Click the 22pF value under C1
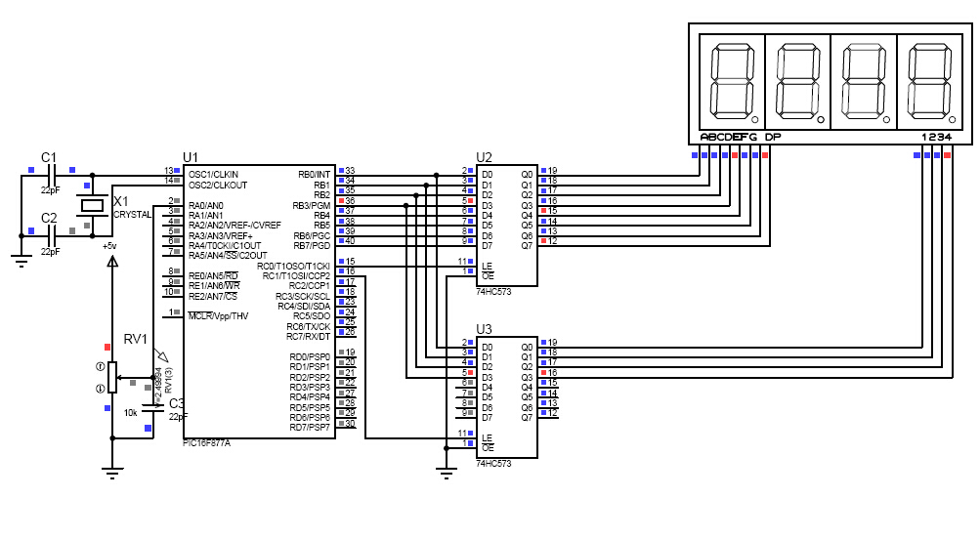Viewport: 980px width, 539px height. [x=51, y=189]
